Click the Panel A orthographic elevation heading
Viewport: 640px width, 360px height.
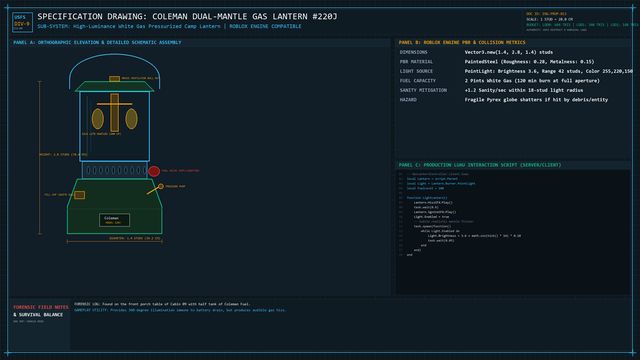click(x=97, y=42)
